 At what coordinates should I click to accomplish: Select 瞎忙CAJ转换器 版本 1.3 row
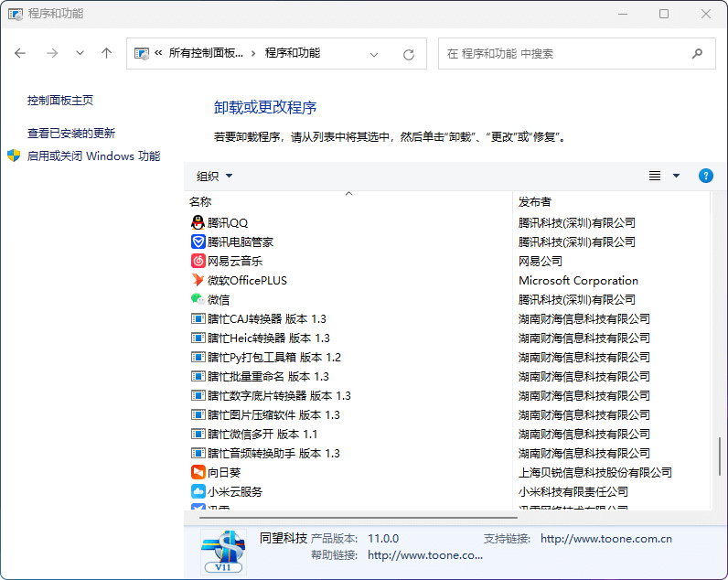tap(266, 319)
